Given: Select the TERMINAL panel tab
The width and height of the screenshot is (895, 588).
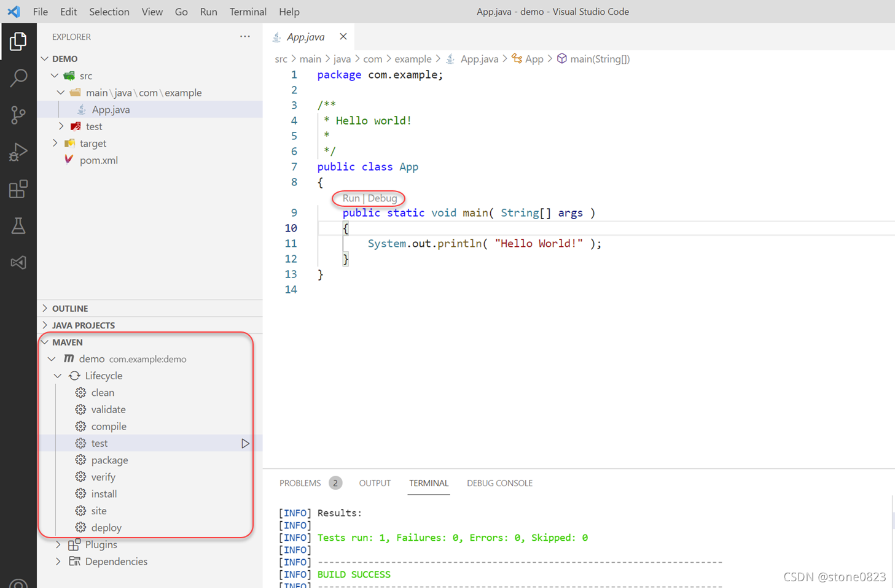Looking at the screenshot, I should click(429, 483).
